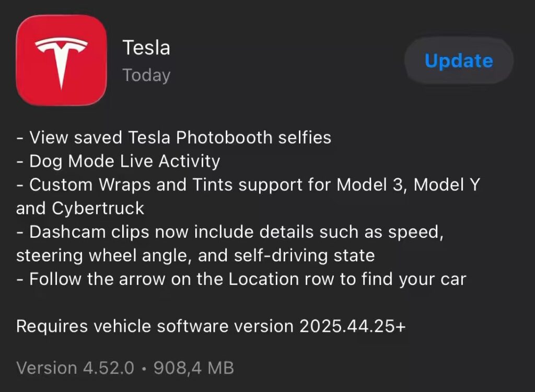
Task: Select the 908,4 MB size text
Action: point(194,368)
